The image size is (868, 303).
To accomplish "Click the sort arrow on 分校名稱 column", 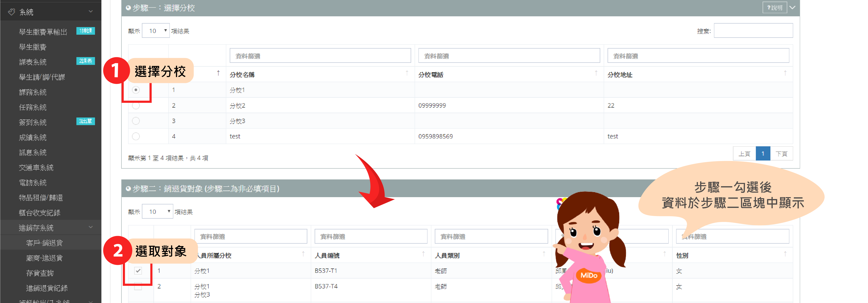I will coord(407,73).
